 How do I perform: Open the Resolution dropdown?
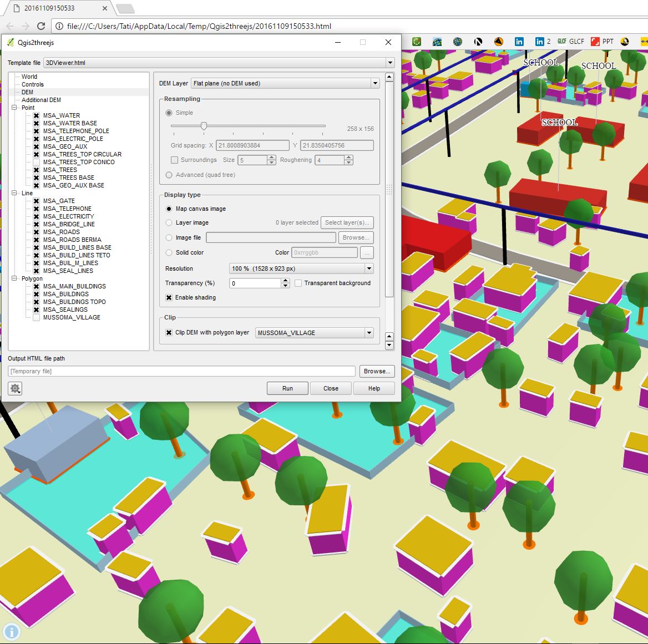click(x=368, y=268)
